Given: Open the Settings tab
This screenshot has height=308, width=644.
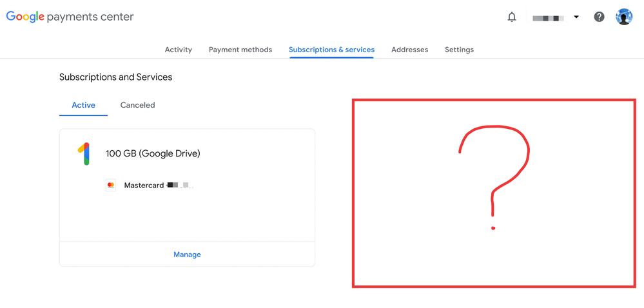Looking at the screenshot, I should tap(459, 50).
